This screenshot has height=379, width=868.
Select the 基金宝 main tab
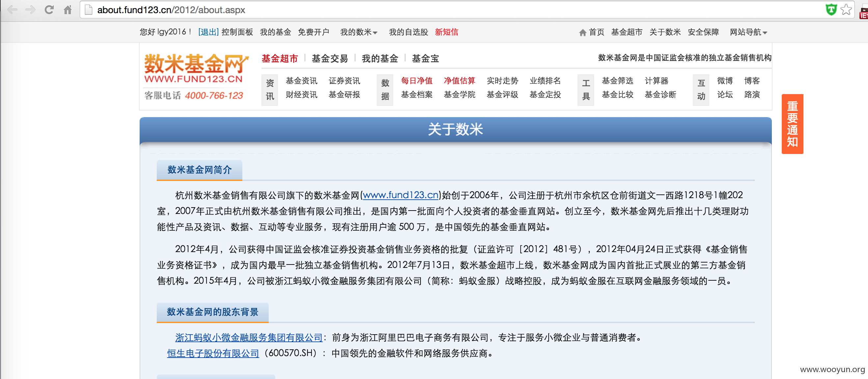[x=425, y=59]
